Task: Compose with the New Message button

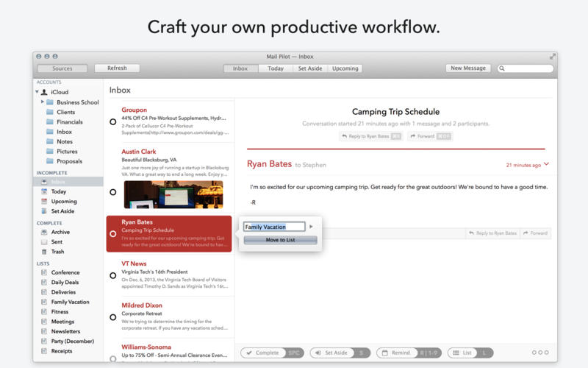Action: pyautogui.click(x=468, y=68)
